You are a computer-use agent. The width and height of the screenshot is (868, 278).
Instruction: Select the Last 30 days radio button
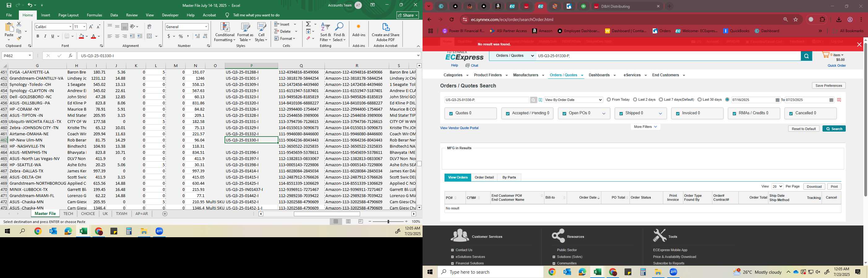point(699,100)
